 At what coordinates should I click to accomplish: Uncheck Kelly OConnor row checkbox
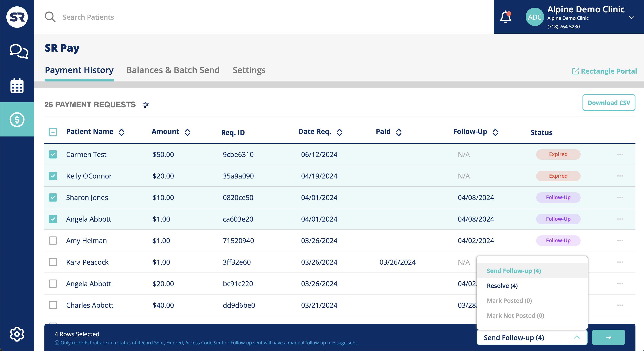[x=53, y=176]
